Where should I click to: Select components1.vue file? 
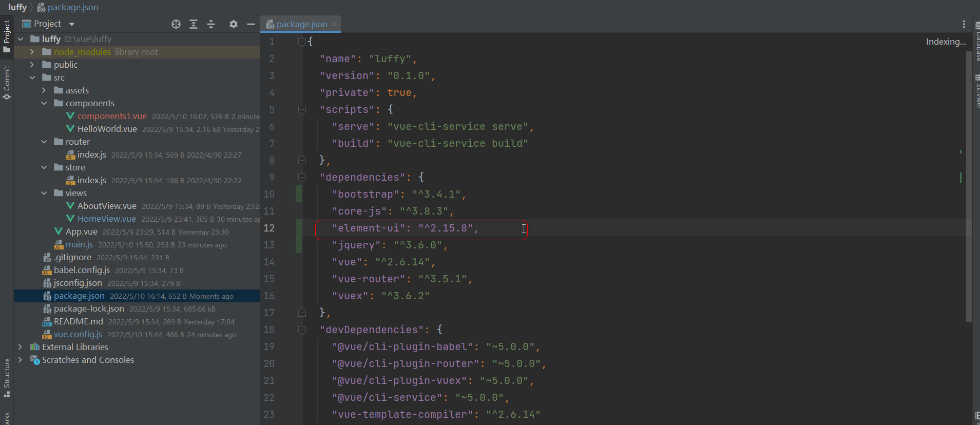(x=112, y=116)
